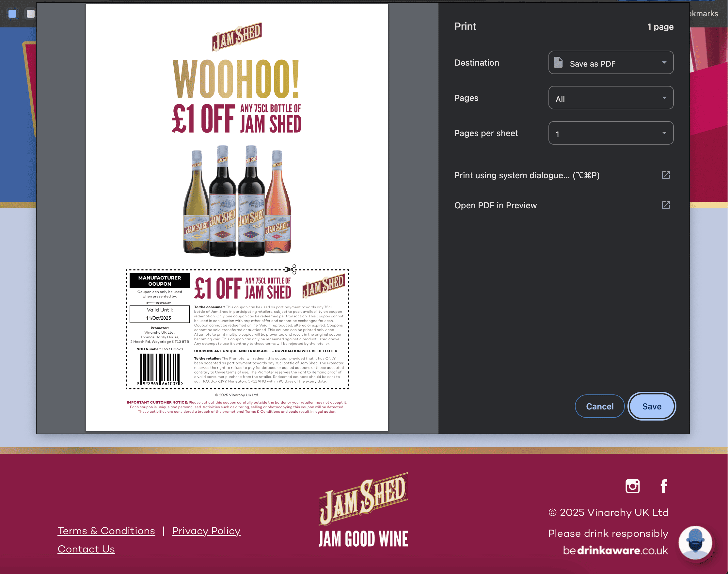
Task: Open the chat avatar widget icon
Action: pyautogui.click(x=695, y=543)
